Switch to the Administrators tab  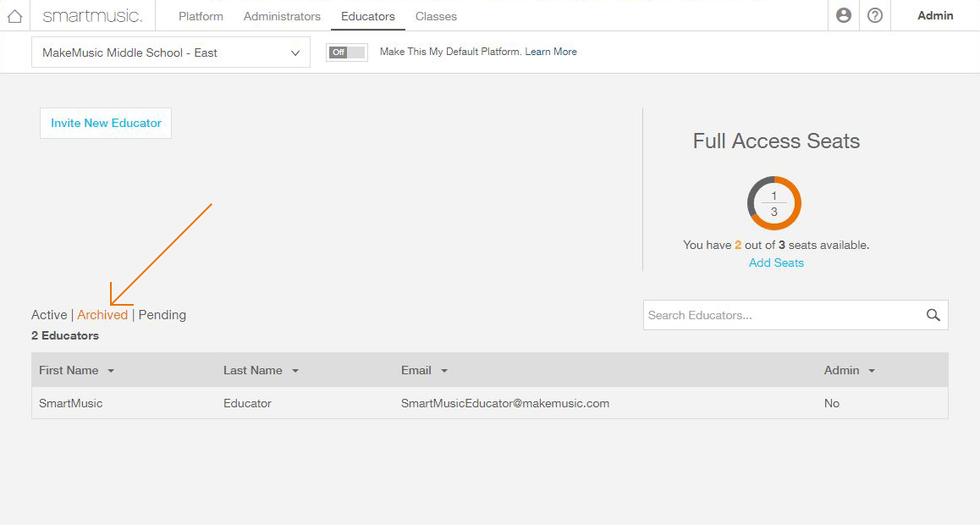(282, 16)
